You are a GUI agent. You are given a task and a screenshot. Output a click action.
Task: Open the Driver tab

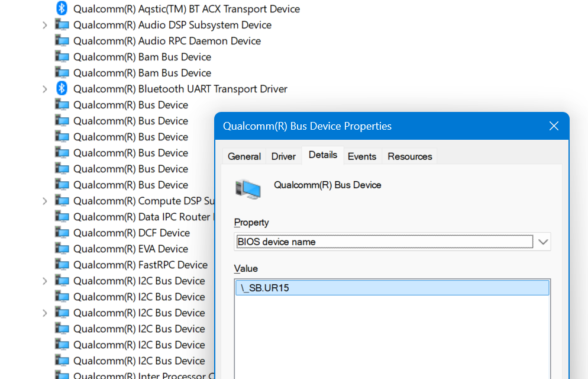(x=283, y=156)
